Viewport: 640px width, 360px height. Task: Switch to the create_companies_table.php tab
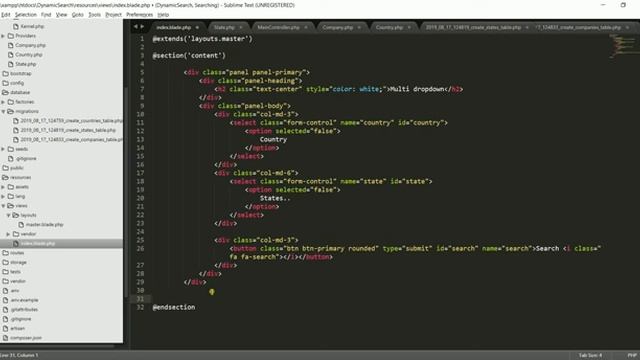578,27
